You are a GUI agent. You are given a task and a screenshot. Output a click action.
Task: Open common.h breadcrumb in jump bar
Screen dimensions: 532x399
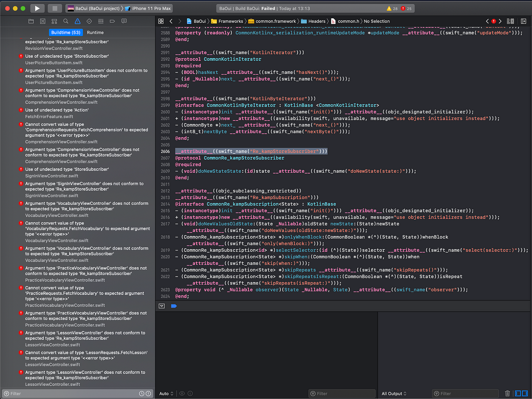click(x=345, y=21)
